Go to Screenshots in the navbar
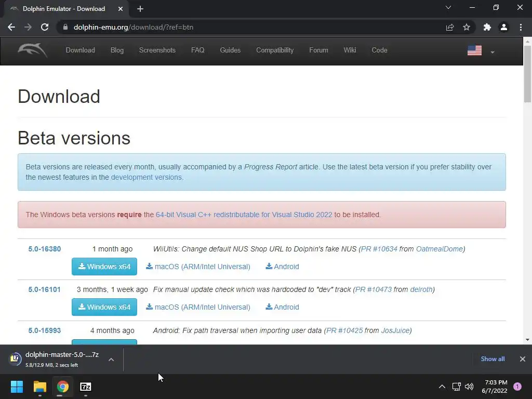 pyautogui.click(x=157, y=50)
